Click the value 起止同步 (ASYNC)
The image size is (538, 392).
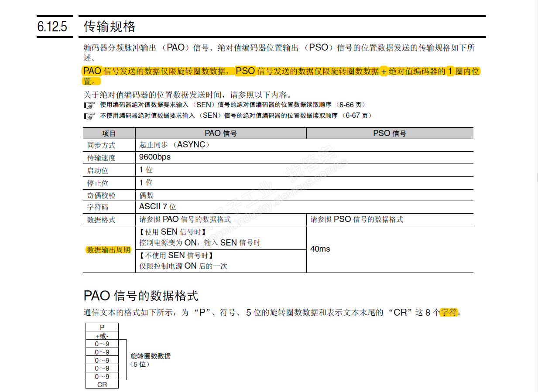(x=175, y=145)
